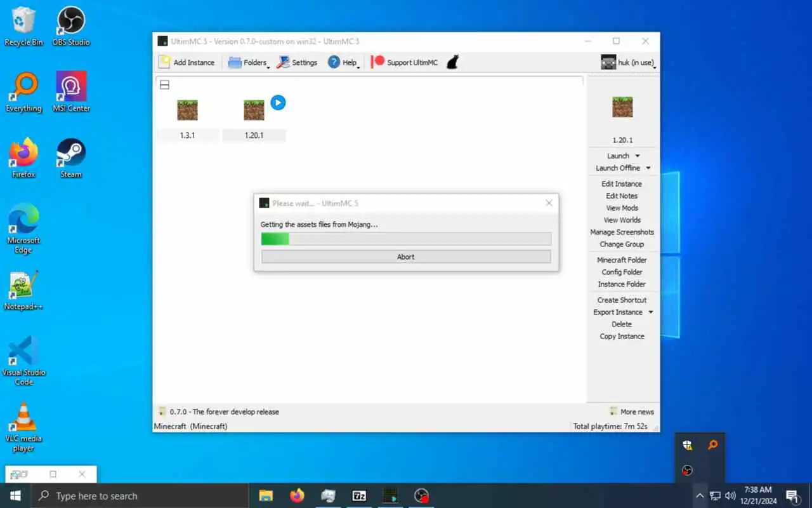
Task: Open the Instance Folder
Action: click(622, 284)
